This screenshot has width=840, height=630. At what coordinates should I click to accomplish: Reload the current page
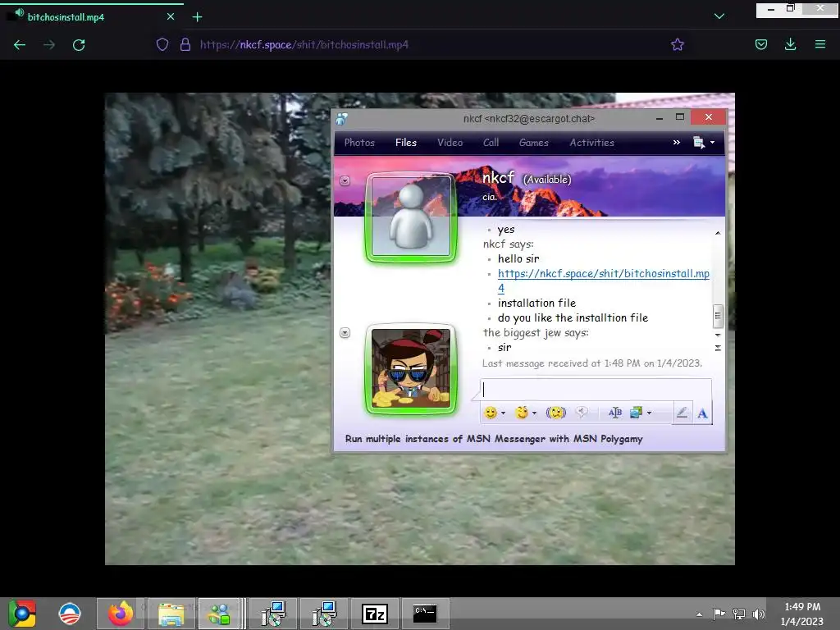pos(79,45)
